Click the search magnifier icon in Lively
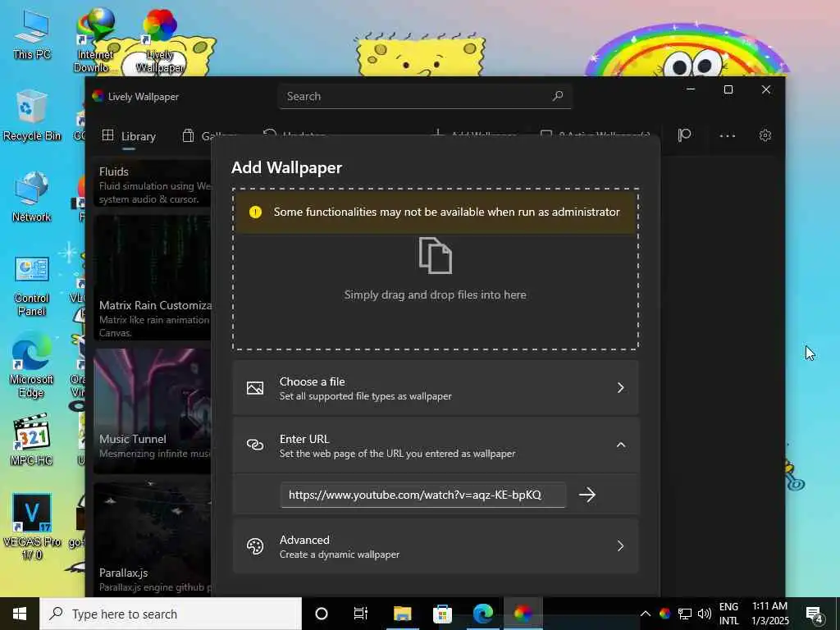 [x=558, y=96]
